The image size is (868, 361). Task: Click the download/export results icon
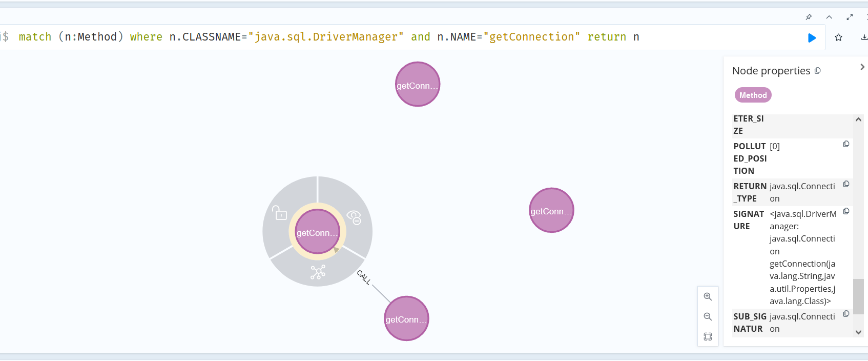(863, 37)
